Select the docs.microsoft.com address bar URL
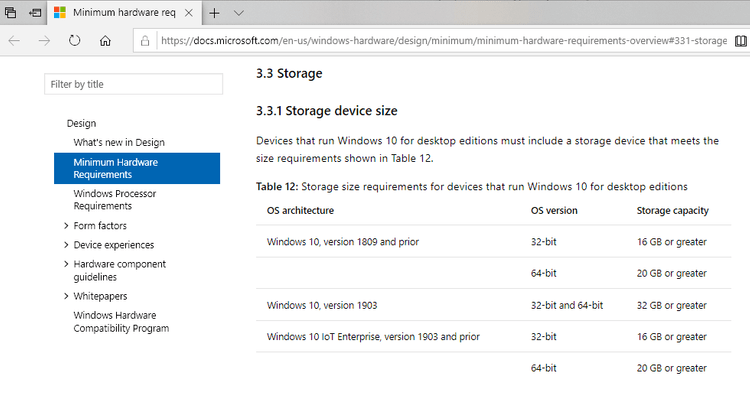This screenshot has width=750, height=400. click(x=444, y=41)
